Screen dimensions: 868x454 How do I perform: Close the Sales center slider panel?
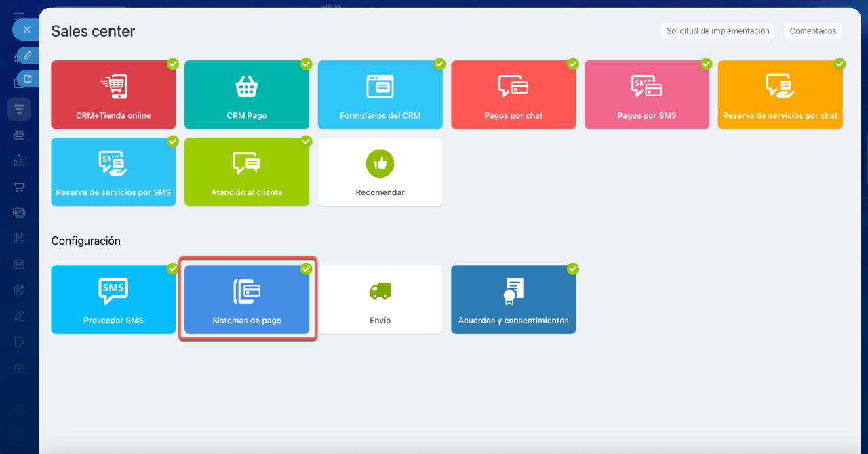(x=26, y=30)
